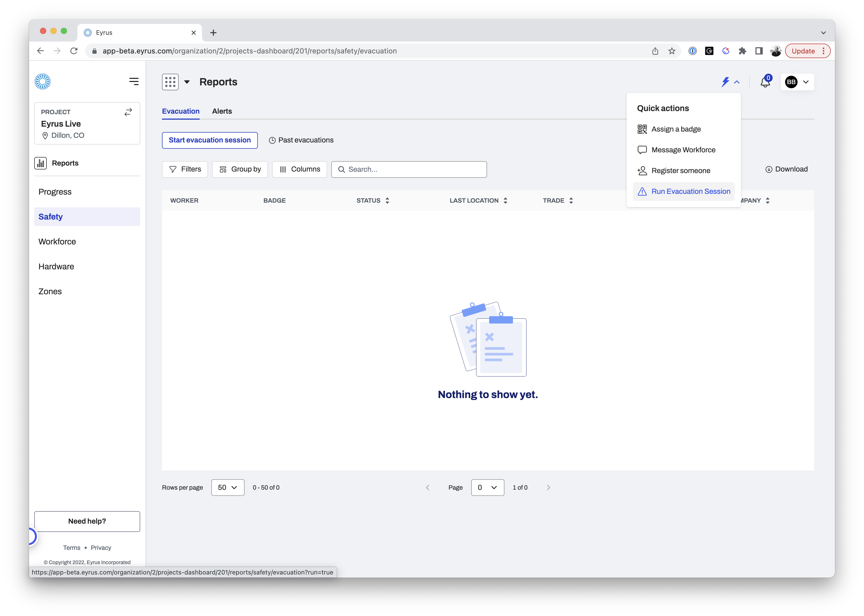
Task: Switch to the Alerts tab
Action: click(x=222, y=111)
